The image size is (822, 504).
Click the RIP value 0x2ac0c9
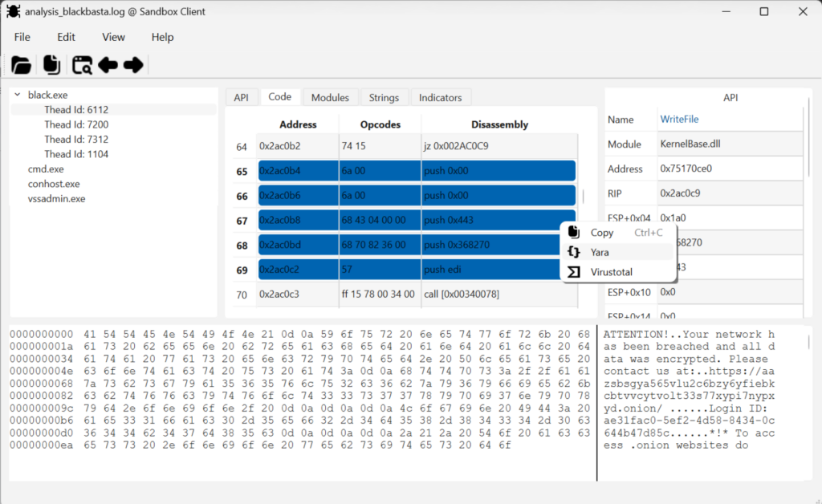[730, 193]
